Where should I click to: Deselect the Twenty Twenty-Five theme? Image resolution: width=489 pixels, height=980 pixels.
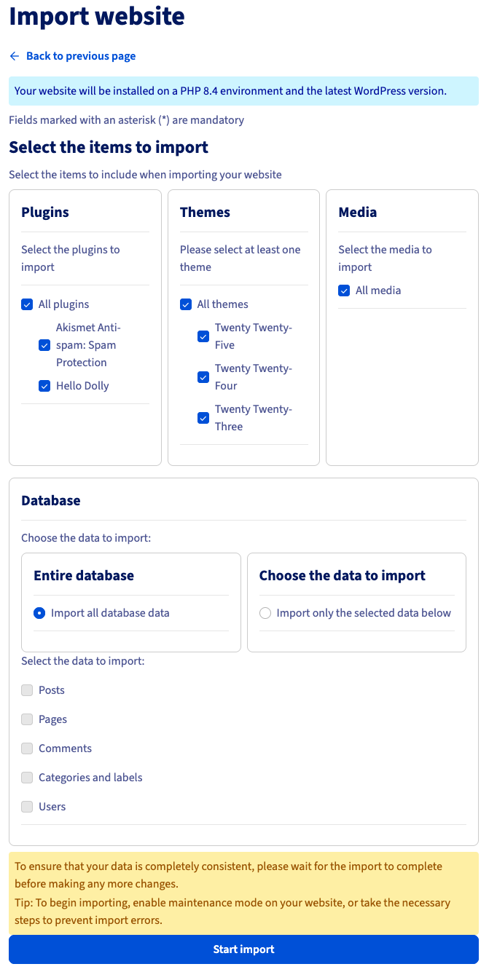tap(203, 336)
